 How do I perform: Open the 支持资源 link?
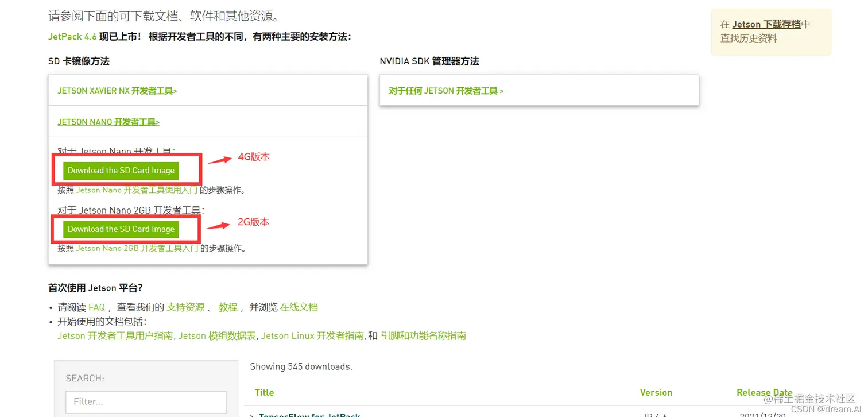click(x=185, y=307)
